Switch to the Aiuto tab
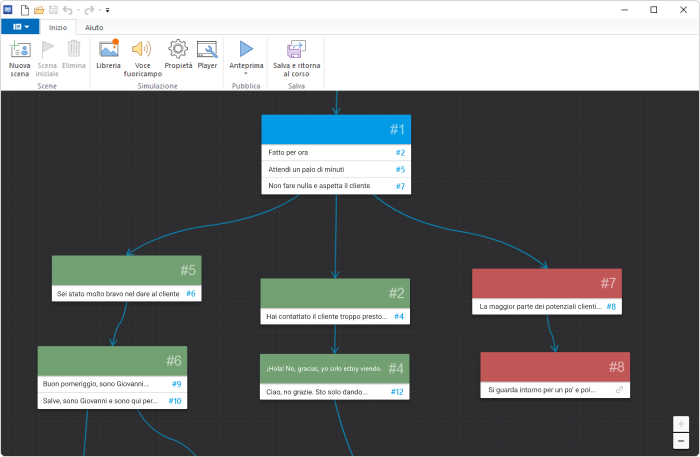This screenshot has width=700, height=457. pos(94,27)
